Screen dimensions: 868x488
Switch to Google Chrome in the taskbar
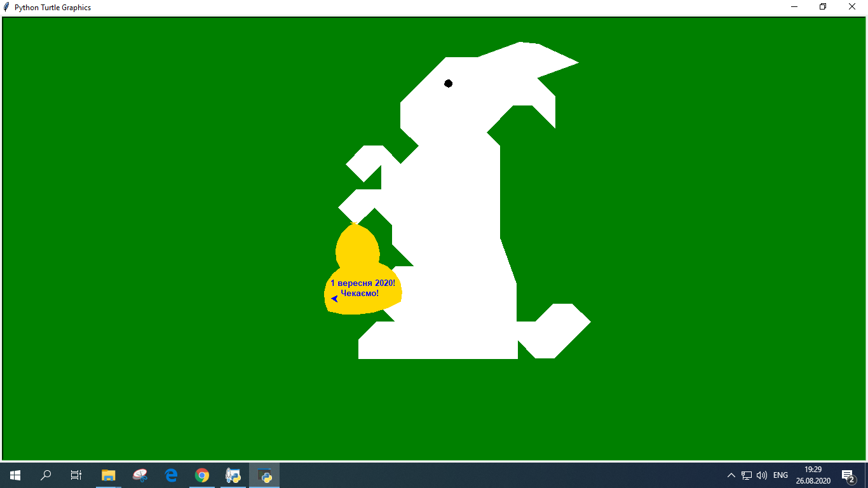[202, 475]
